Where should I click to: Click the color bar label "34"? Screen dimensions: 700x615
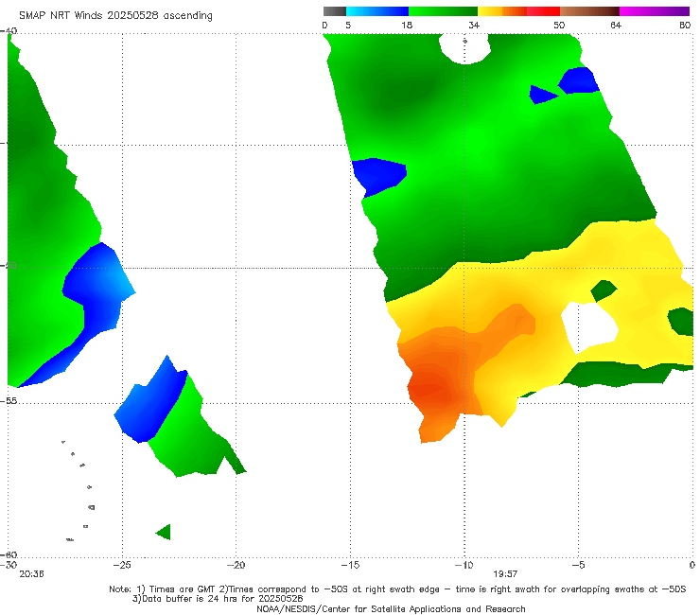click(474, 25)
